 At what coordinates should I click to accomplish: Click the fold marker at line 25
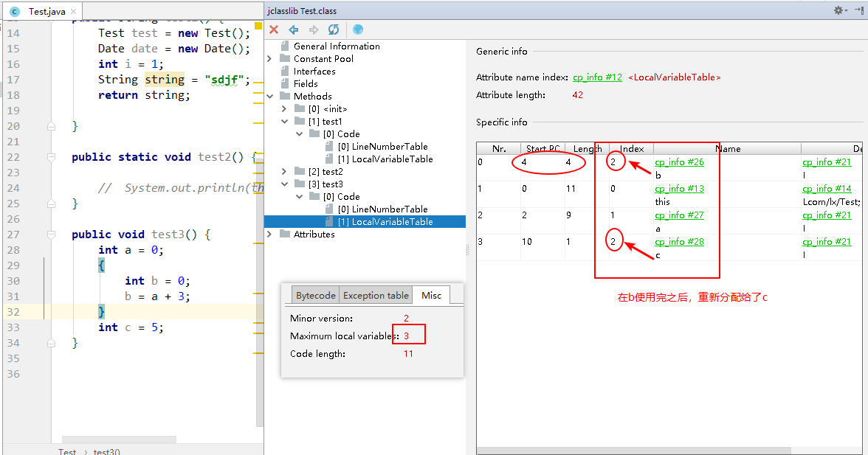point(51,204)
